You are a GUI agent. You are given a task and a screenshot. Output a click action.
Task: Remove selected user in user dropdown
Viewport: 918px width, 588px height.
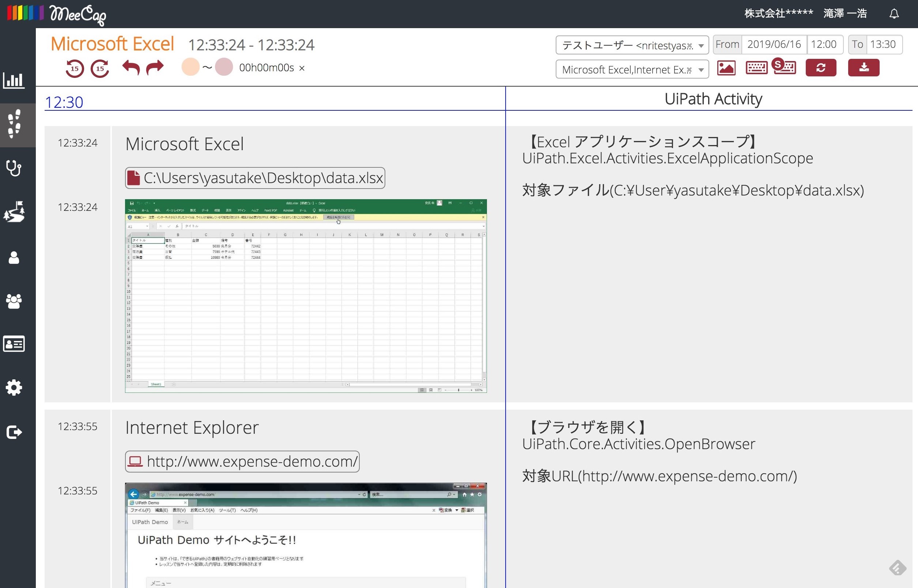coord(690,46)
